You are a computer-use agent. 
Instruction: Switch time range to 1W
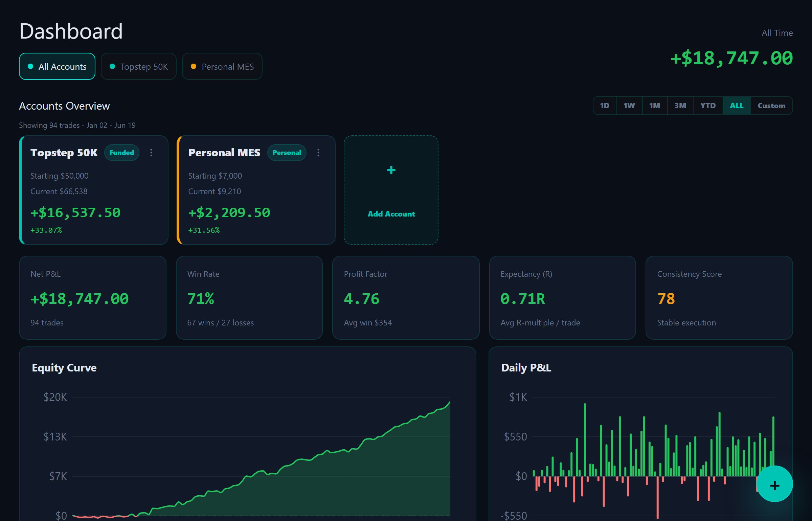(x=629, y=106)
